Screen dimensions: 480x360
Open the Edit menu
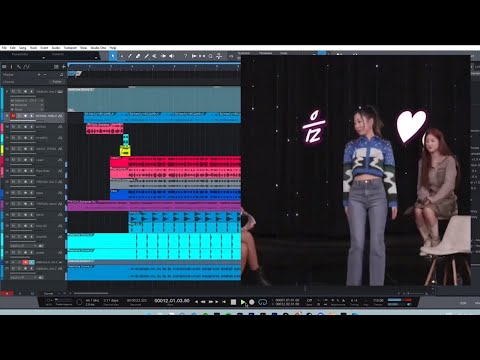pyautogui.click(x=13, y=48)
